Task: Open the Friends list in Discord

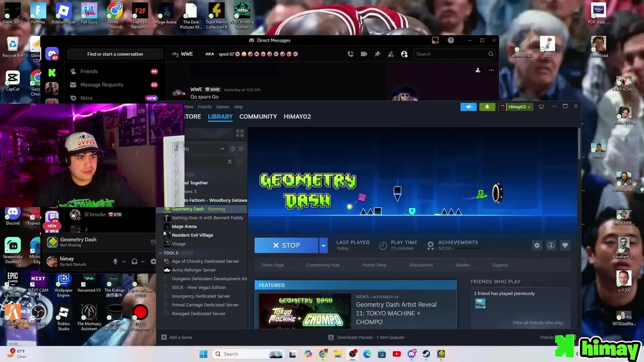Action: (114, 71)
